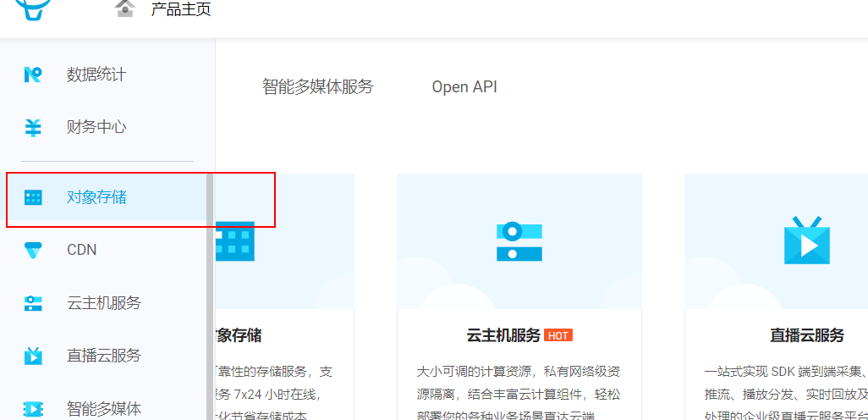Switch to the 智能多媒体服务 tab
868x420 pixels.
click(318, 87)
